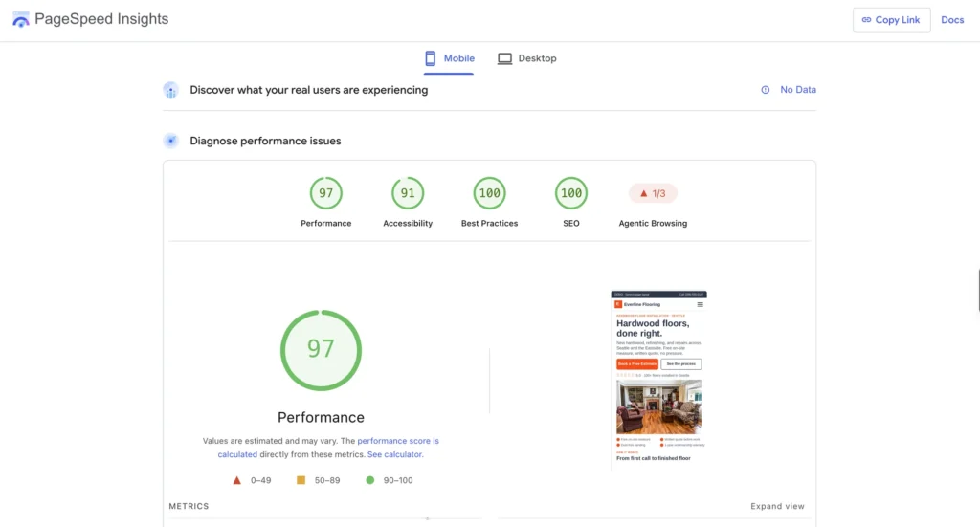Screen dimensions: 980x527
Task: Click the Diagnose performance issues section icon
Action: point(170,141)
